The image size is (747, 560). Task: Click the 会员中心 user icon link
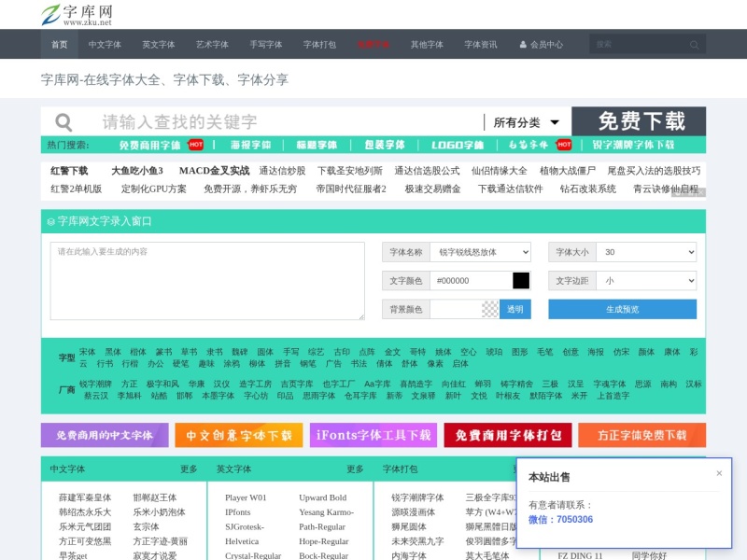click(x=541, y=44)
